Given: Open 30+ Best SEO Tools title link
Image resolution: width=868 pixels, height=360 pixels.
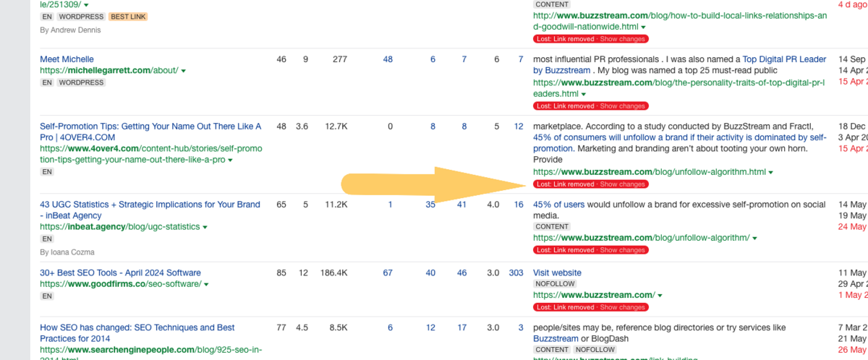Looking at the screenshot, I should click(x=120, y=273).
